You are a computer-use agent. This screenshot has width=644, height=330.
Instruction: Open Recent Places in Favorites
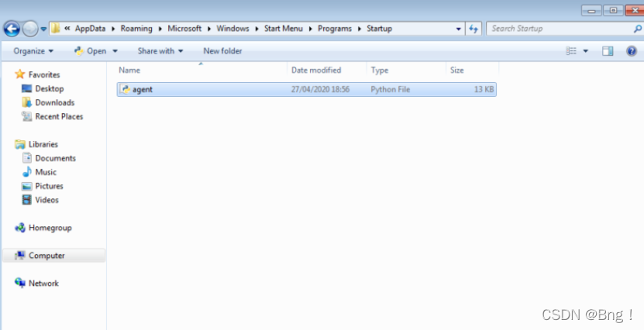(59, 116)
